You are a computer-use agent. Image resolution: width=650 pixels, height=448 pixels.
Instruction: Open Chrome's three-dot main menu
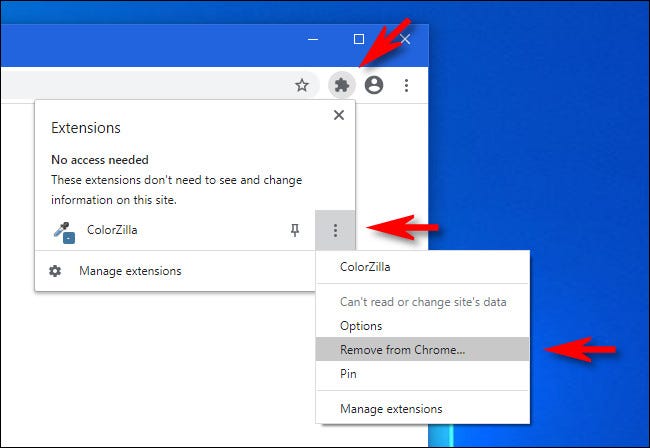click(x=406, y=85)
